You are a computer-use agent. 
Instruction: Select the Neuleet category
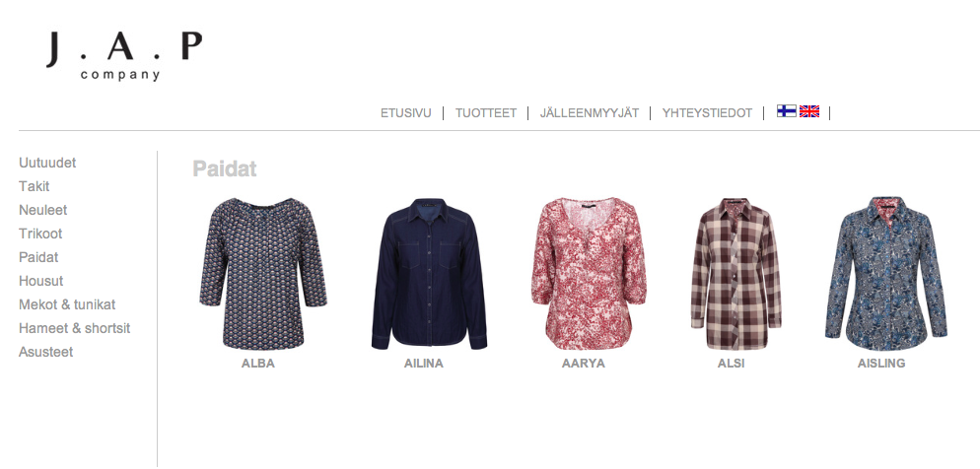click(x=43, y=211)
